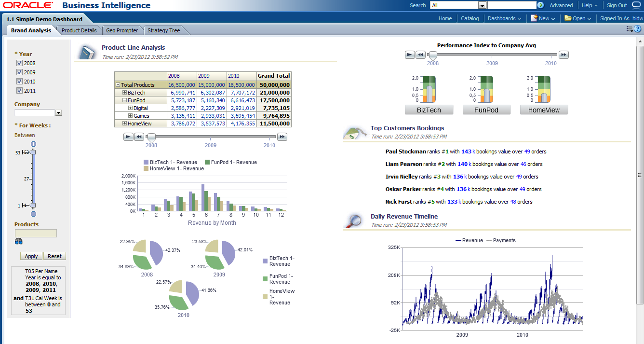Open the Help menu
The height and width of the screenshot is (344, 644).
pyautogui.click(x=590, y=5)
